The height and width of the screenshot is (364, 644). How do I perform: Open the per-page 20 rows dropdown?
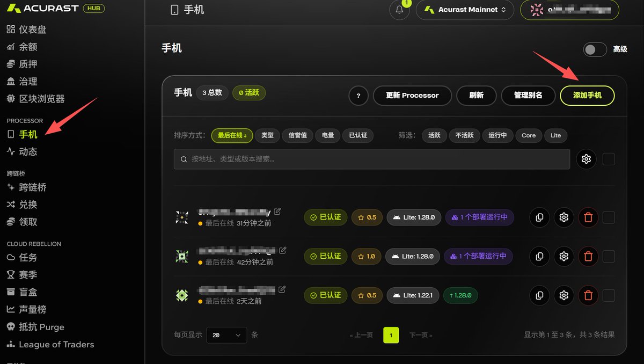(226, 335)
